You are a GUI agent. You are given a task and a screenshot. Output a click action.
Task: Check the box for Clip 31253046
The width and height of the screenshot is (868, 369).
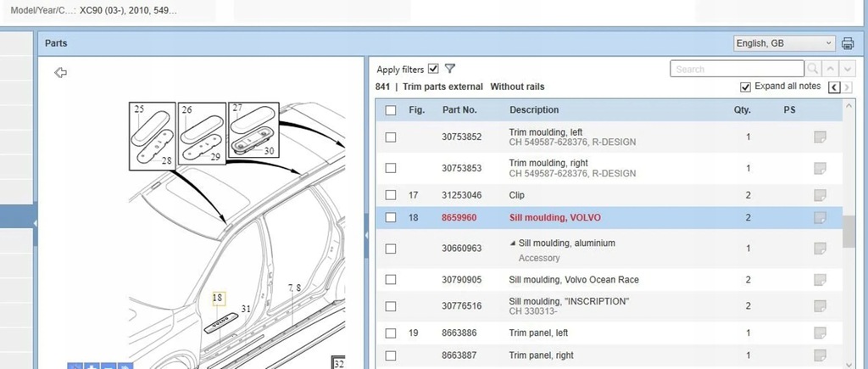coord(391,195)
